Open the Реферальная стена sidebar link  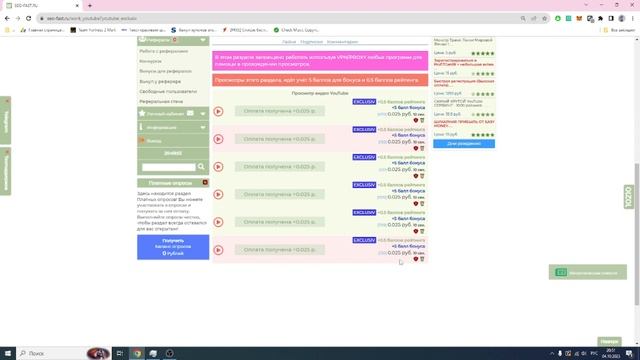(x=161, y=101)
